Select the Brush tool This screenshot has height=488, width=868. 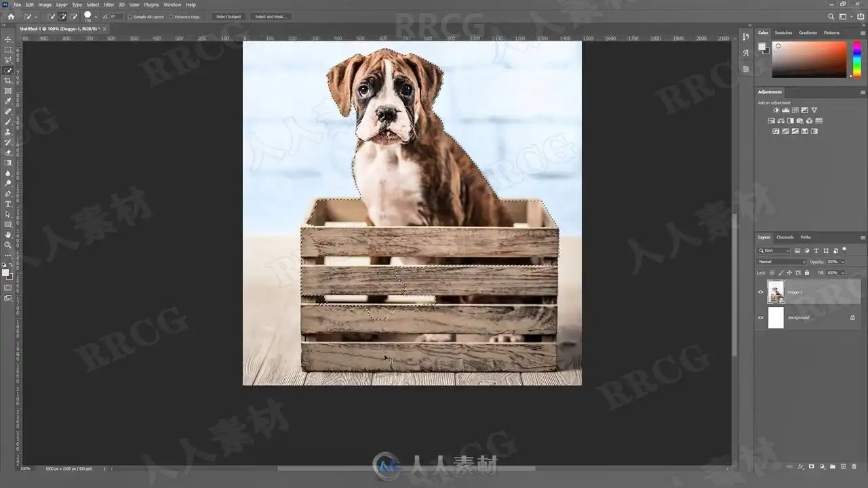[8, 121]
